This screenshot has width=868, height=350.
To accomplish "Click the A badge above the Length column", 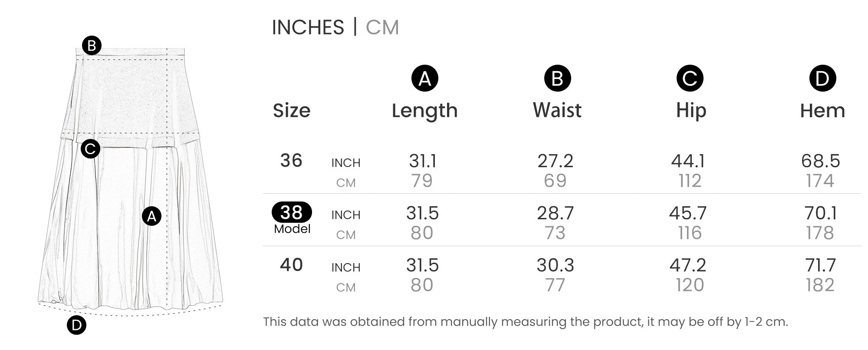I will (x=424, y=79).
